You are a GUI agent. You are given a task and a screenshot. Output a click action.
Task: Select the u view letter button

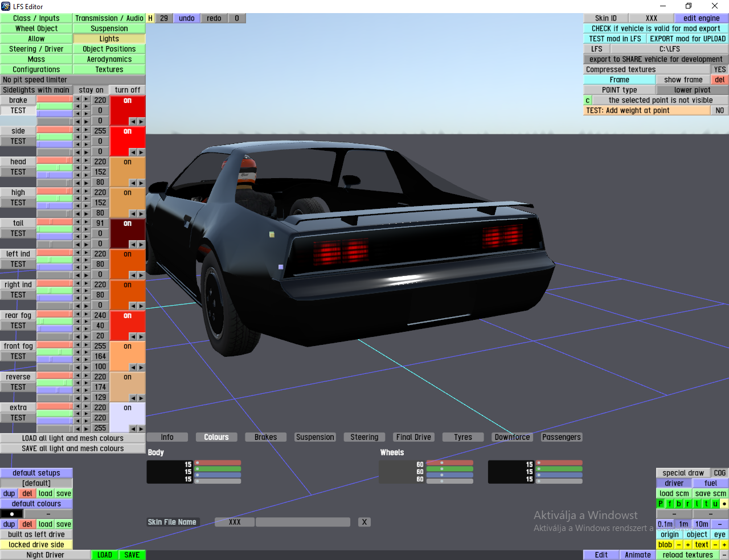click(x=715, y=504)
